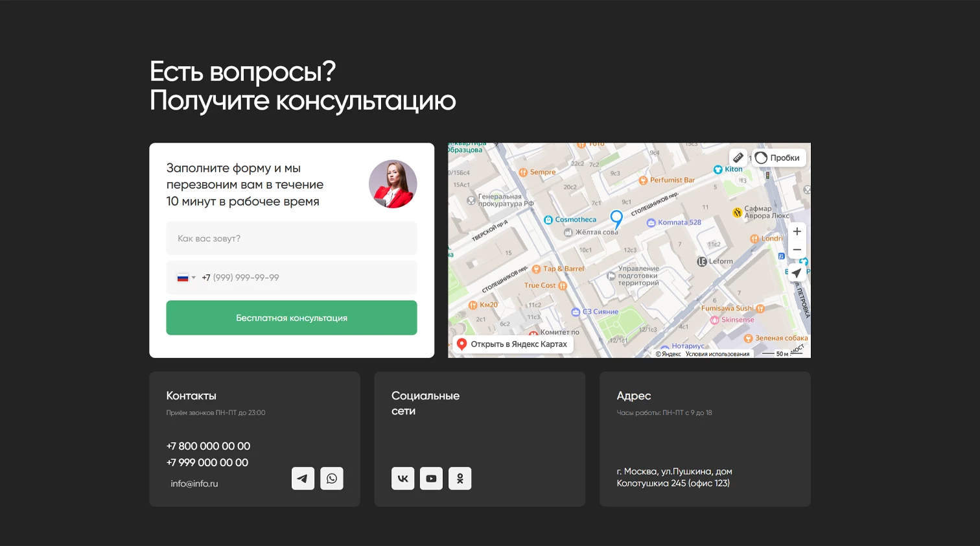Screen dimensions: 980x546
Task: Zoom in on the map
Action: (797, 231)
